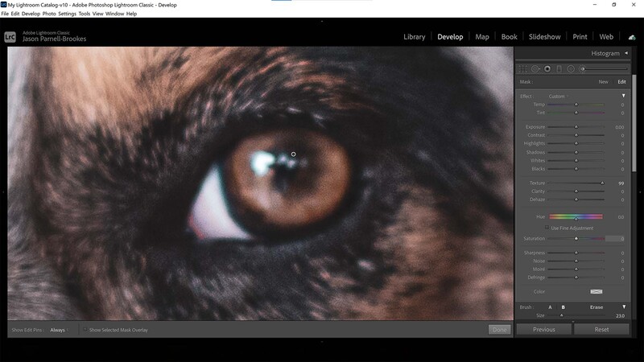Viewport: 644px width, 362px height.
Task: Select Edit mask mode
Action: click(621, 82)
